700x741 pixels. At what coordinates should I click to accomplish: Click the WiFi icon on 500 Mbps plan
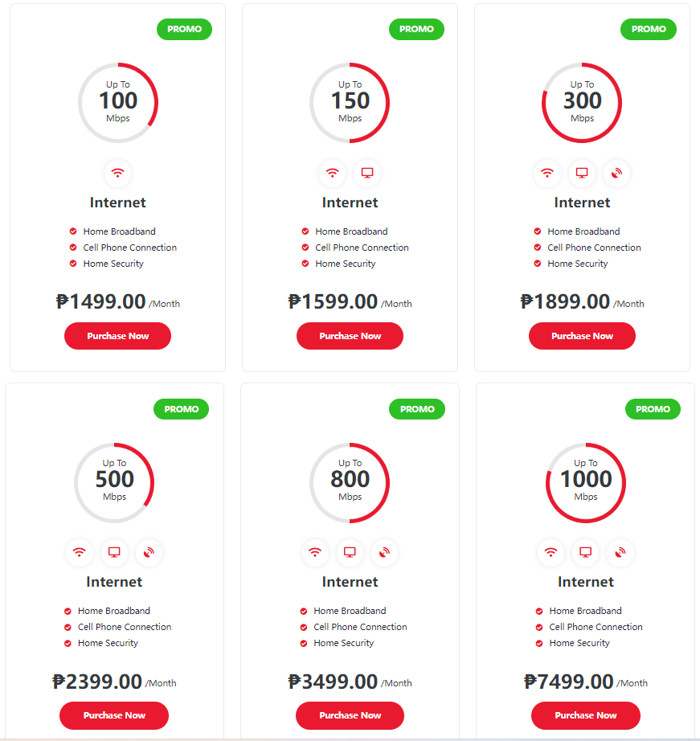point(80,552)
